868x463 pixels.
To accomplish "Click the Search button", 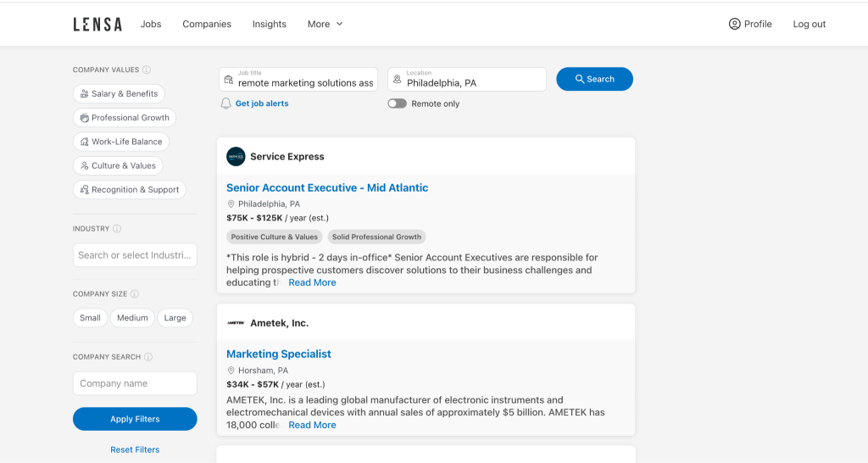I will tap(594, 79).
